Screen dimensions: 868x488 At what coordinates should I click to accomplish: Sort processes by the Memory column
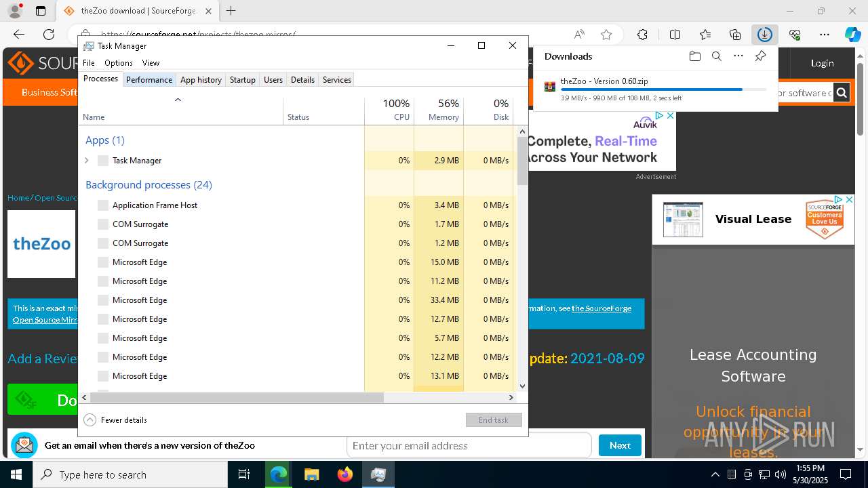[439, 110]
